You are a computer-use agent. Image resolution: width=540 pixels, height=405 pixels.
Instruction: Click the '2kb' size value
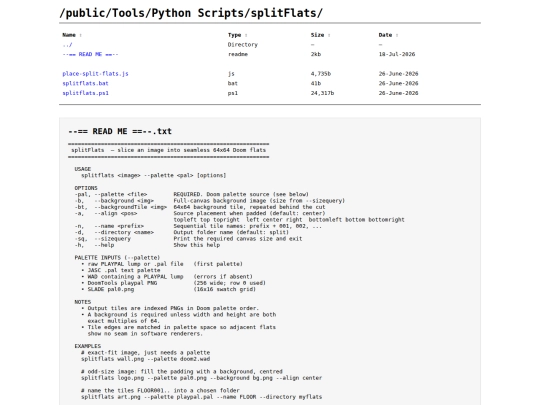point(315,54)
